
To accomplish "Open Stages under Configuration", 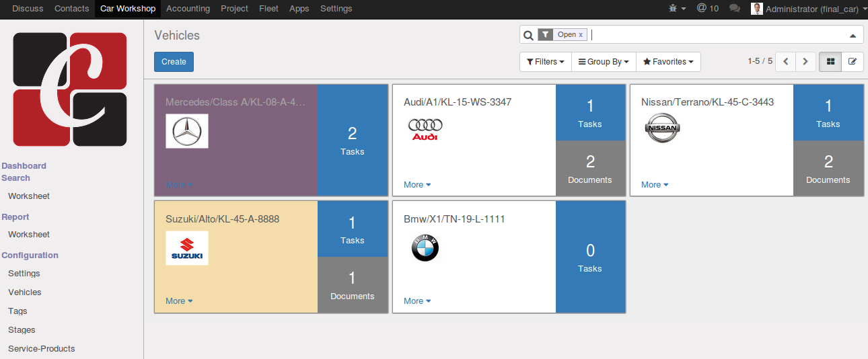I will (x=22, y=330).
